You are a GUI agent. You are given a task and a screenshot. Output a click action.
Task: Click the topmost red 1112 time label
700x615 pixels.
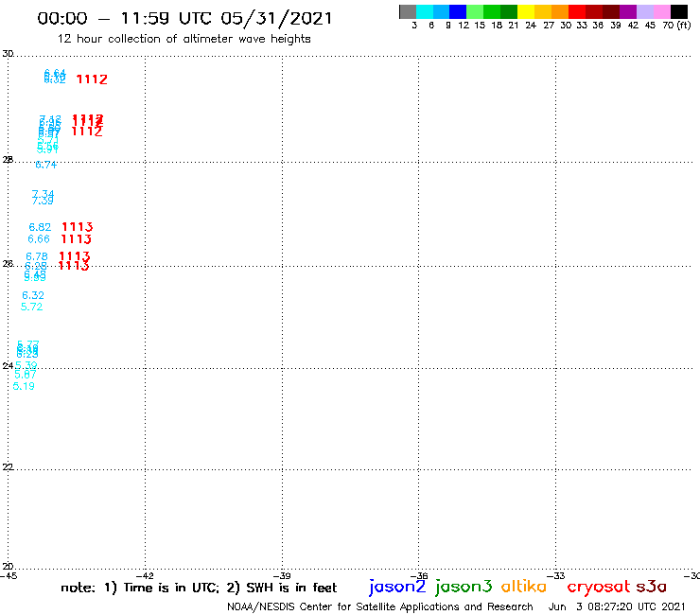[x=92, y=79]
